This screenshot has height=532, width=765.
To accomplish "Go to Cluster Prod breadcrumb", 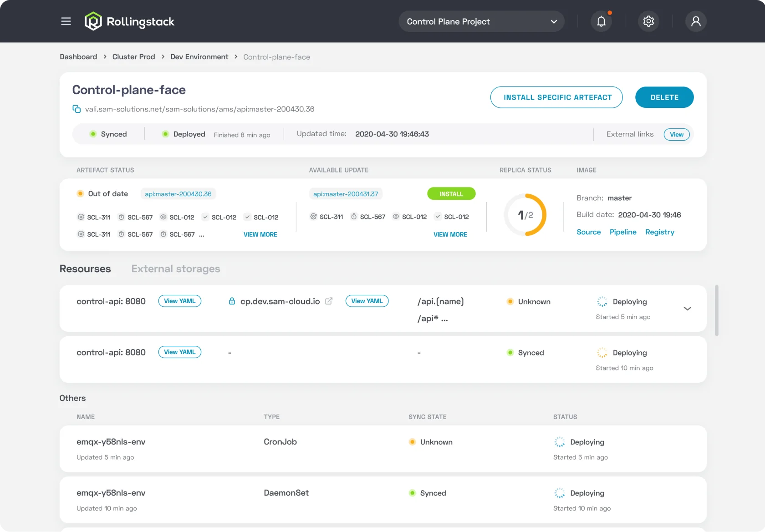I will [x=134, y=57].
